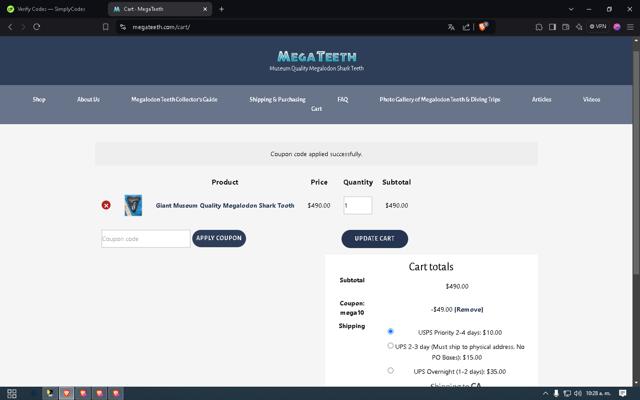Screen dimensions: 640x400
Task: Open Giant Museum Quality Megalodon Shark Tooth link
Action: 225,205
